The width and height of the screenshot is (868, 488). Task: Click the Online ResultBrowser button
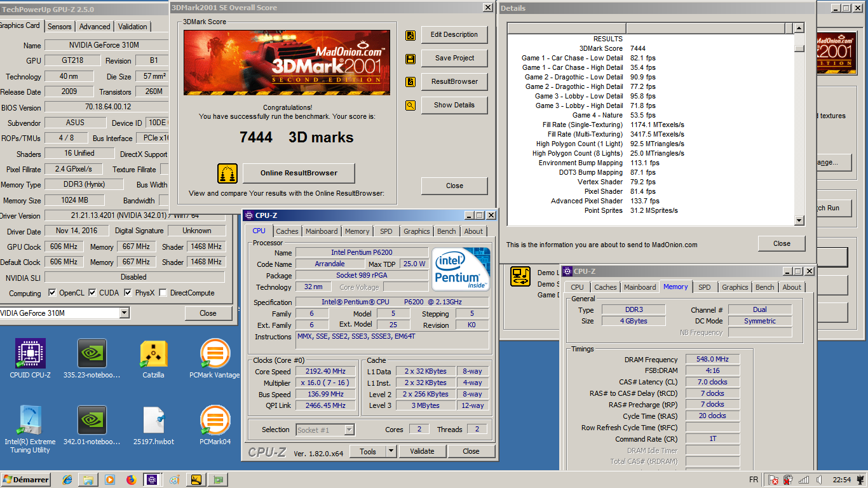[x=299, y=173]
